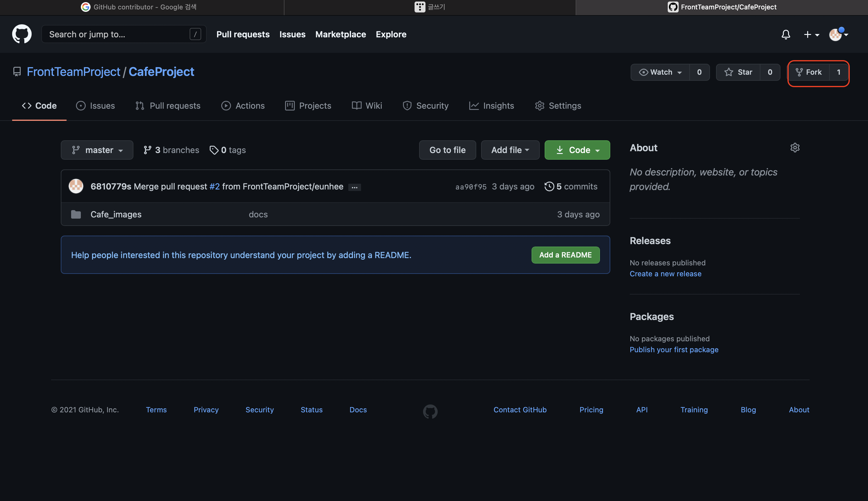
Task: Expand commit message ellipsis button
Action: (354, 187)
